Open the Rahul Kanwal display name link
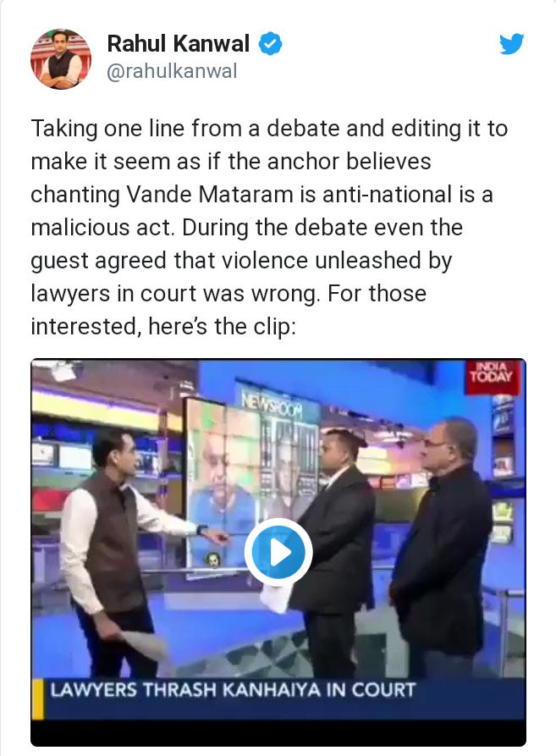Screen dimensions: 556x756 (179, 43)
